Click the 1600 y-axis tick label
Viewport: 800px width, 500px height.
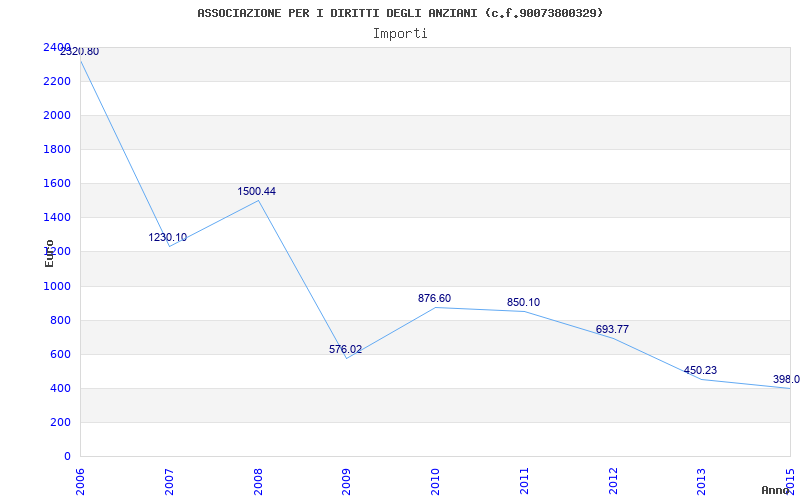(x=57, y=184)
